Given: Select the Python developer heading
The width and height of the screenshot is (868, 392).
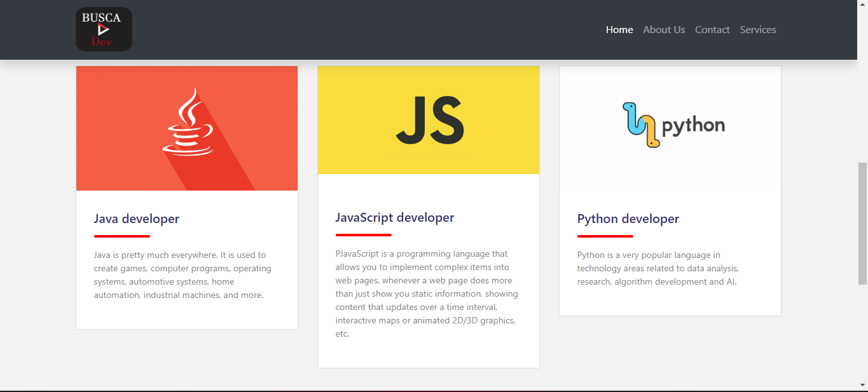Looking at the screenshot, I should (x=628, y=219).
